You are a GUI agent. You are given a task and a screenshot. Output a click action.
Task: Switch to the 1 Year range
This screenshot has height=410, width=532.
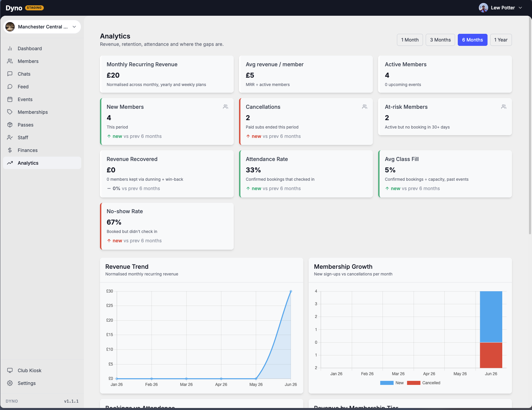[x=501, y=40]
